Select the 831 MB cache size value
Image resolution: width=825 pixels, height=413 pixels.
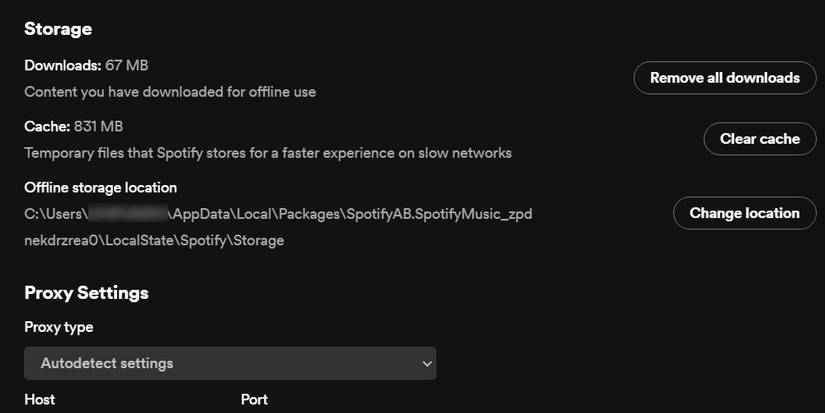coord(98,126)
